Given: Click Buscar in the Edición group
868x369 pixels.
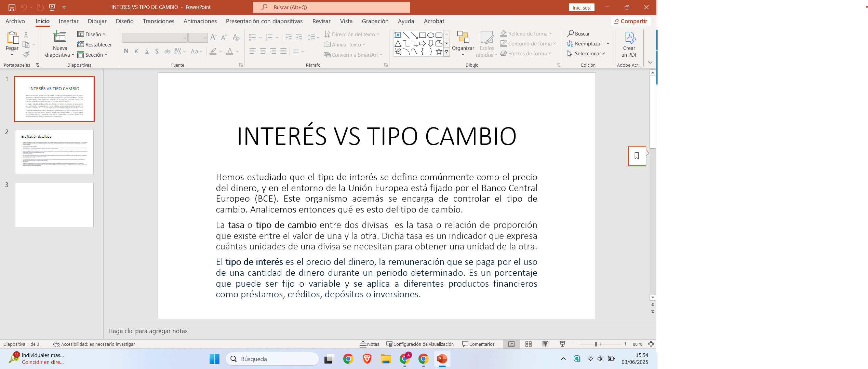Looking at the screenshot, I should 578,33.
